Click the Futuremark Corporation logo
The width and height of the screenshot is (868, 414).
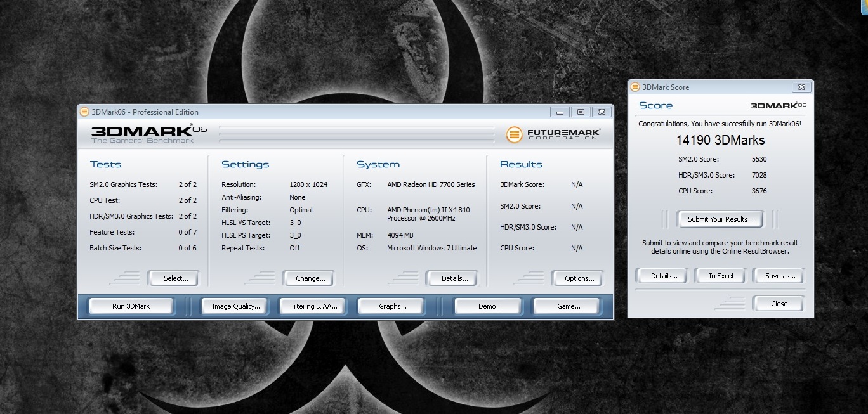click(553, 134)
